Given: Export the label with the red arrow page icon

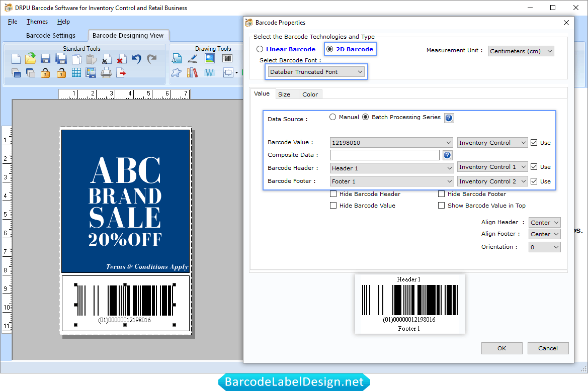Looking at the screenshot, I should tap(121, 73).
